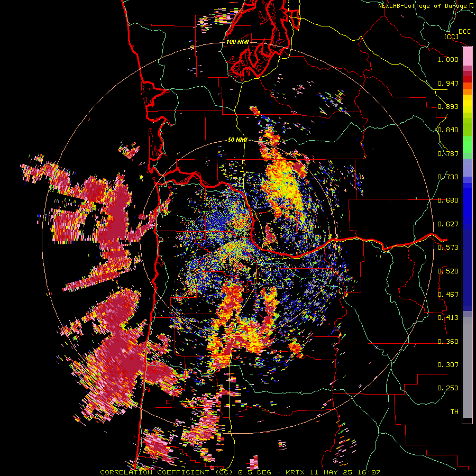Image resolution: width=476 pixels, height=476 pixels.
Task: Click the 0.520 value on the scale
Action: tap(448, 271)
